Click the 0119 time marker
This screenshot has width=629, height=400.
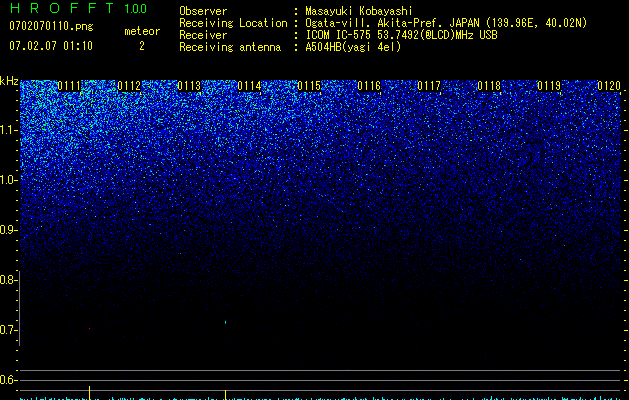549,86
